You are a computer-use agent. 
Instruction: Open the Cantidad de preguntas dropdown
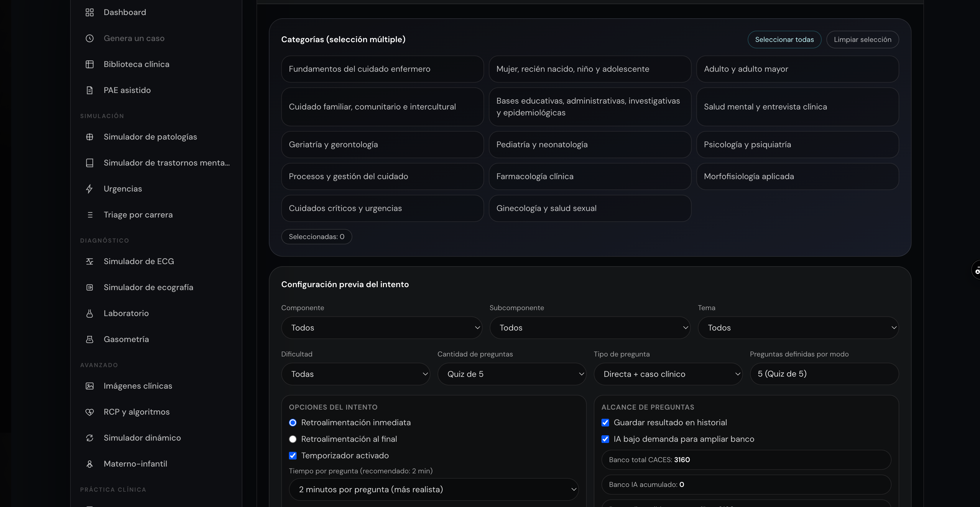tap(512, 374)
